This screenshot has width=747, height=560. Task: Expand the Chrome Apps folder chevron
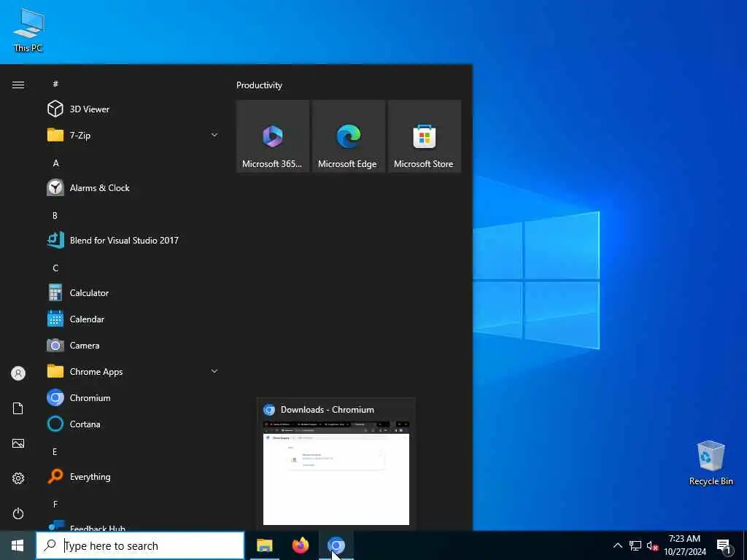[214, 371]
